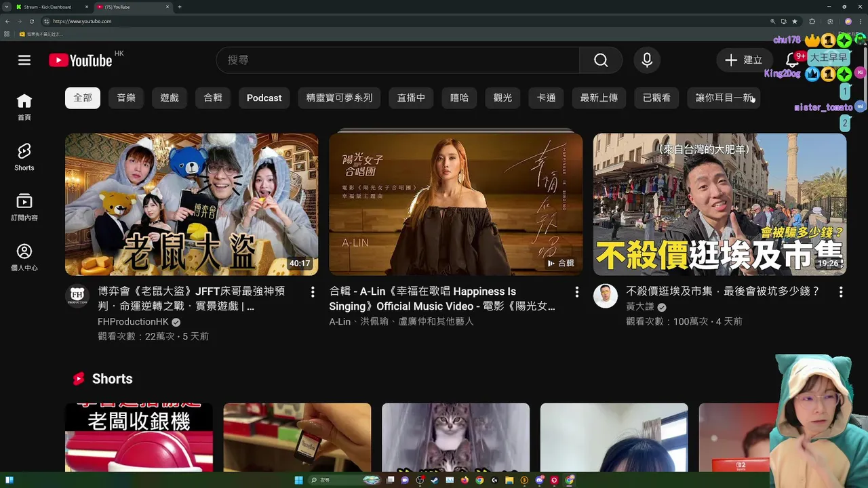Play the 不殺價逛埃及市集 thumbnail
Screen dimensions: 868x488
(719, 204)
